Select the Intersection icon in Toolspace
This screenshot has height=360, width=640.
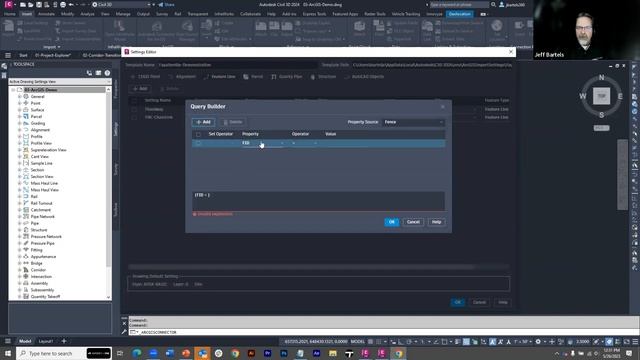coord(26,277)
